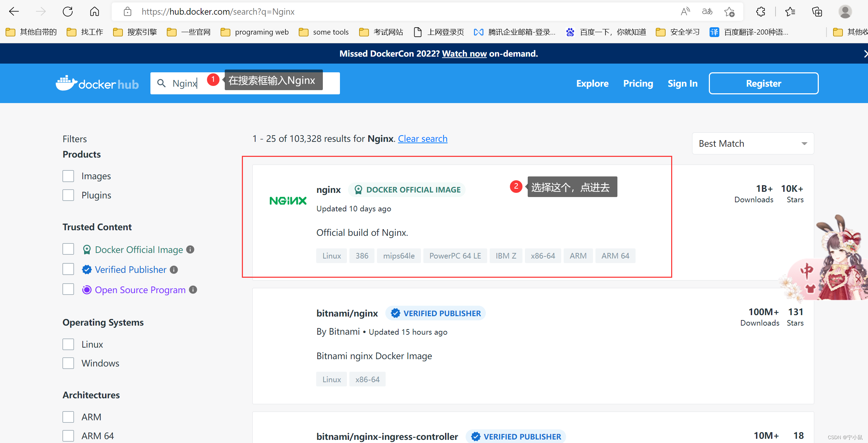
Task: Click the Pricing menu navigation item
Action: click(x=637, y=83)
